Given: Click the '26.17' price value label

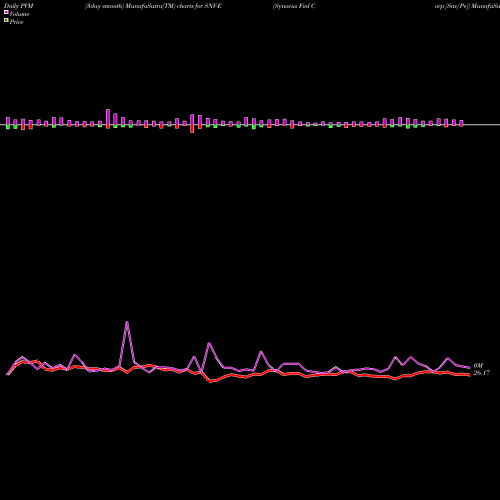Looking at the screenshot, I should pyautogui.click(x=481, y=373).
